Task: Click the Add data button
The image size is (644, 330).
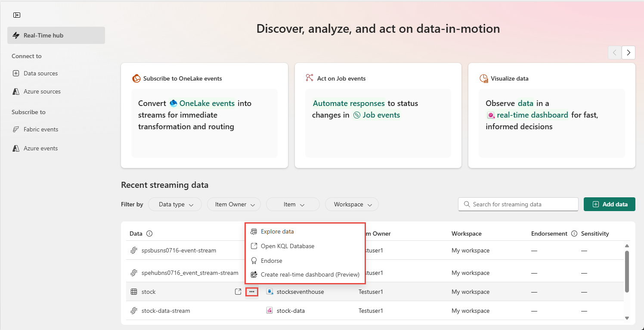Action: click(610, 204)
